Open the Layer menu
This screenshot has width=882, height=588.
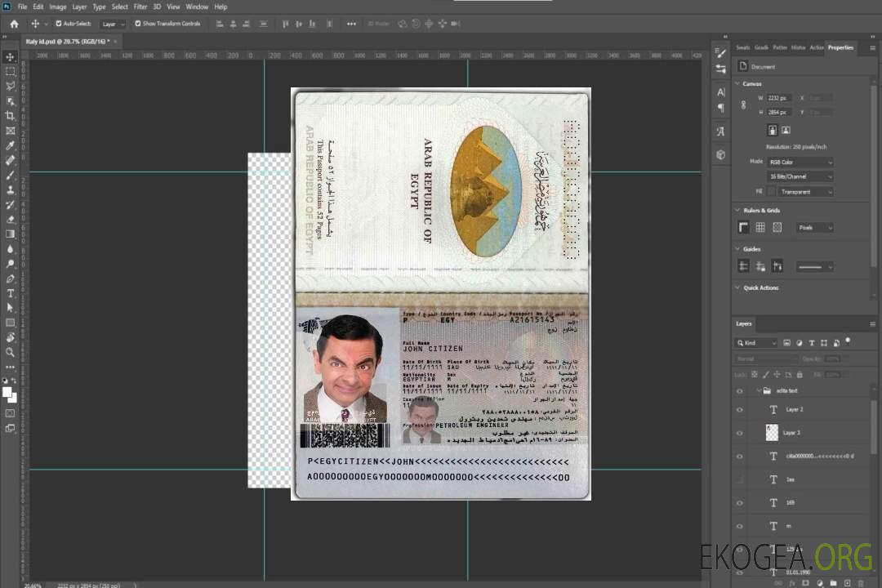tap(79, 7)
